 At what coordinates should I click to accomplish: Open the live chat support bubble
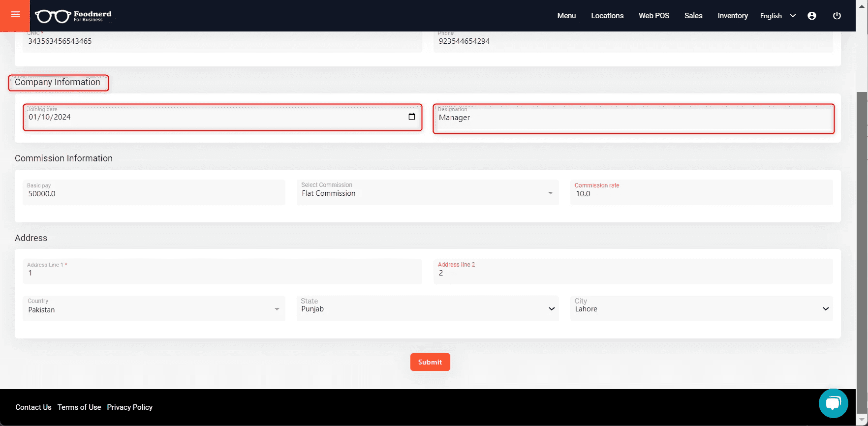click(833, 403)
